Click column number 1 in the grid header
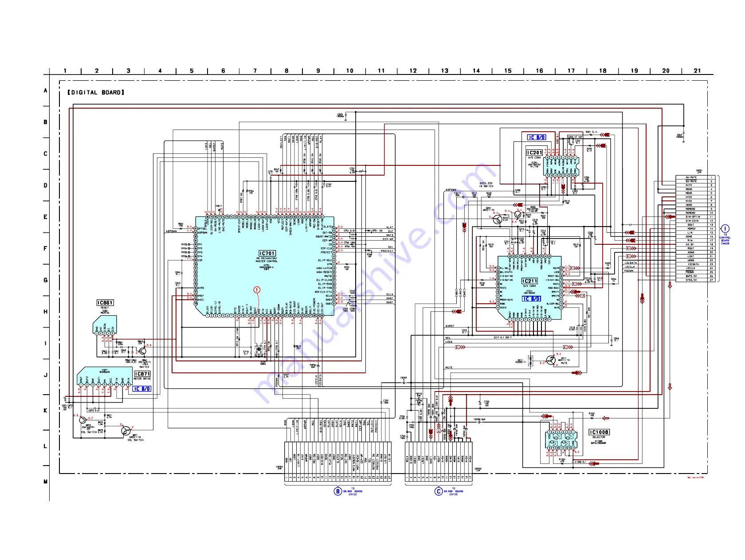The height and width of the screenshot is (560, 745). coord(65,70)
